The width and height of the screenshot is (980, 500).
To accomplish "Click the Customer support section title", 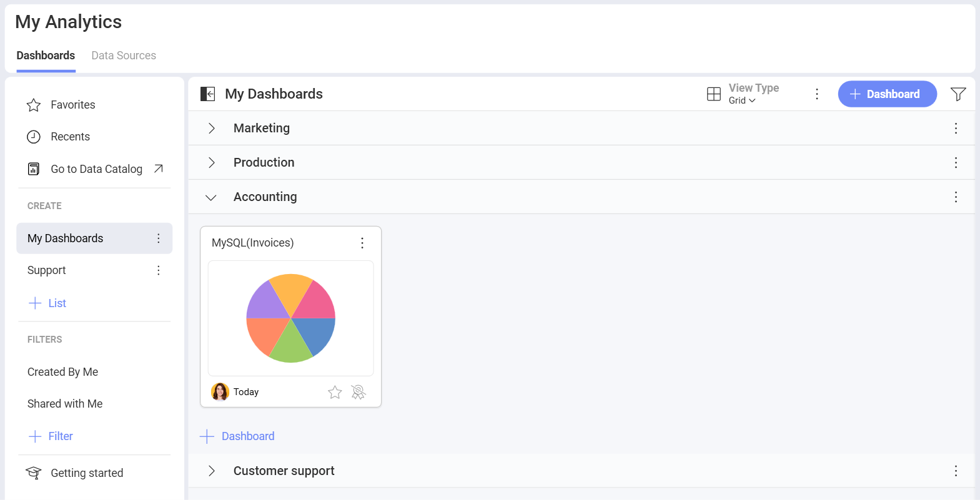I will pos(284,471).
